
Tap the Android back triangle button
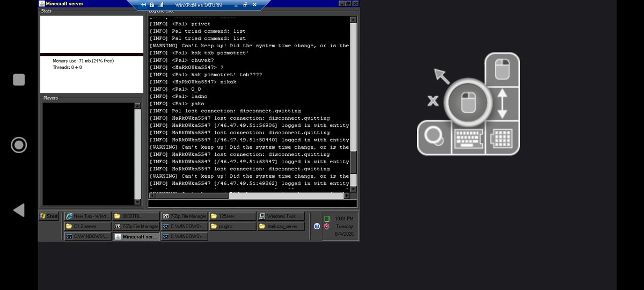point(19,210)
